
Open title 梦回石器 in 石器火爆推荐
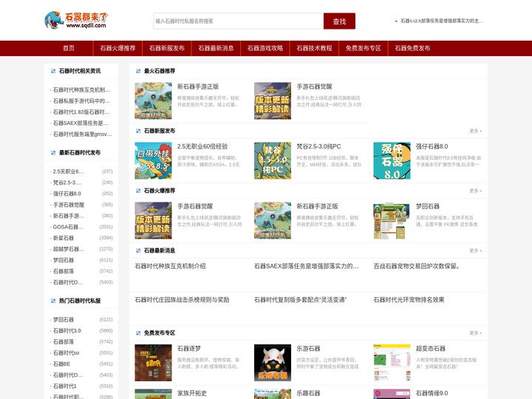[428, 206]
